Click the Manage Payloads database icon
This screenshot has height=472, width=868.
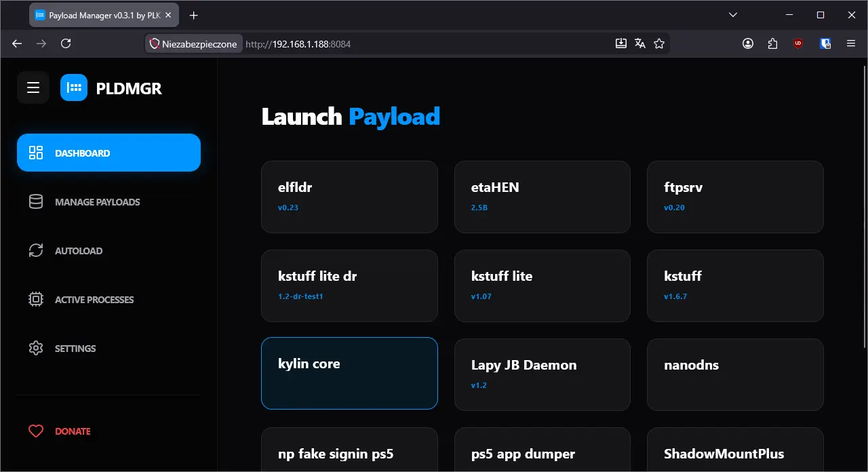36,201
